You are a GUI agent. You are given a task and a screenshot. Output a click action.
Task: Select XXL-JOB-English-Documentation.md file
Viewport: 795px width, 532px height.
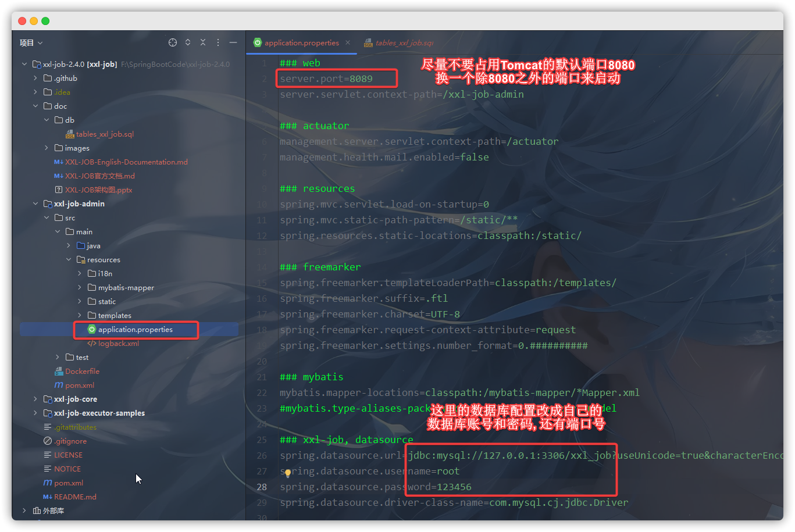[x=126, y=162]
